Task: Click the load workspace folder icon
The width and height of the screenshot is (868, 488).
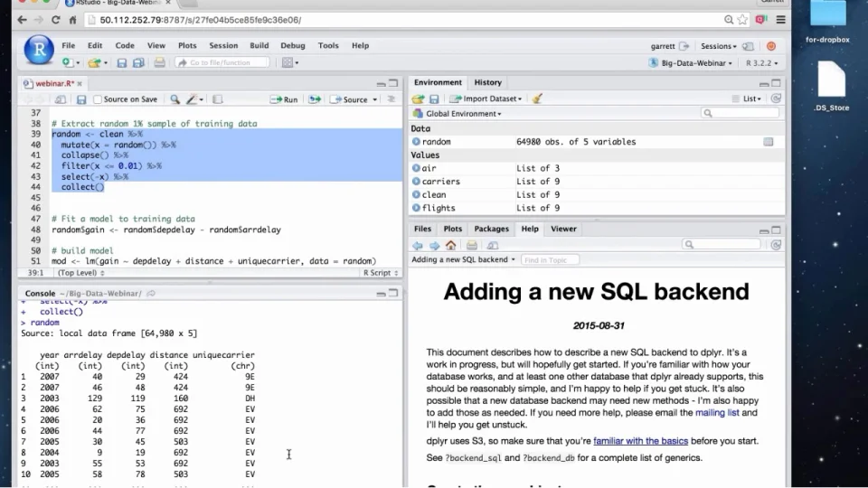Action: [x=418, y=99]
